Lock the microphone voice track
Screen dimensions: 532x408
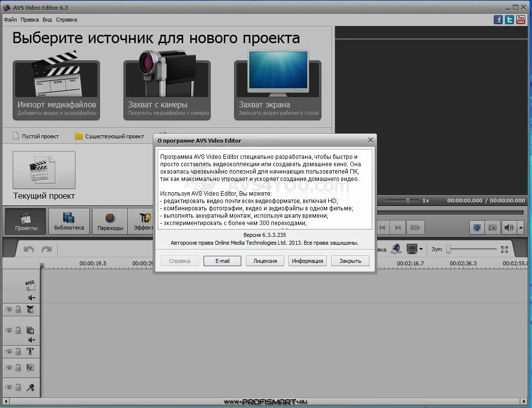pos(18,387)
